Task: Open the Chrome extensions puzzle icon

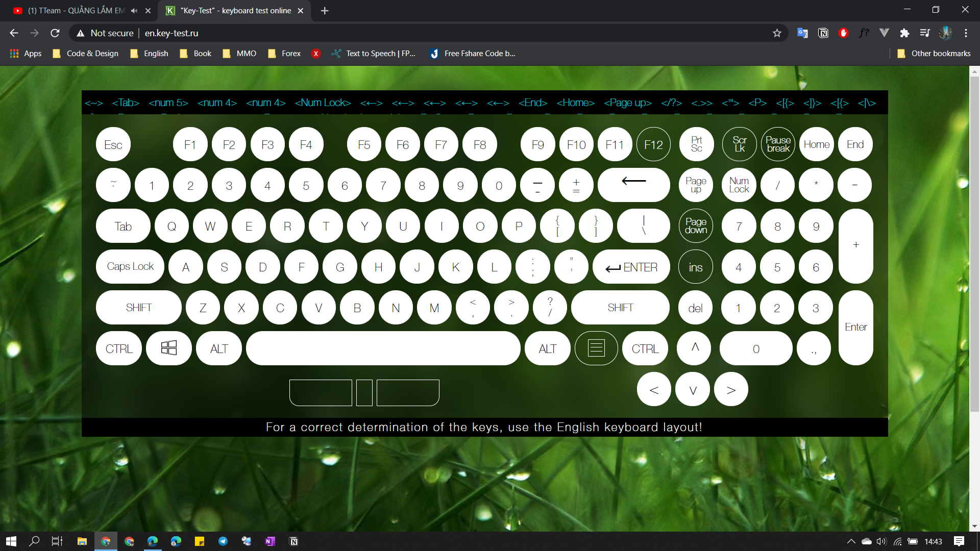Action: coord(904,33)
